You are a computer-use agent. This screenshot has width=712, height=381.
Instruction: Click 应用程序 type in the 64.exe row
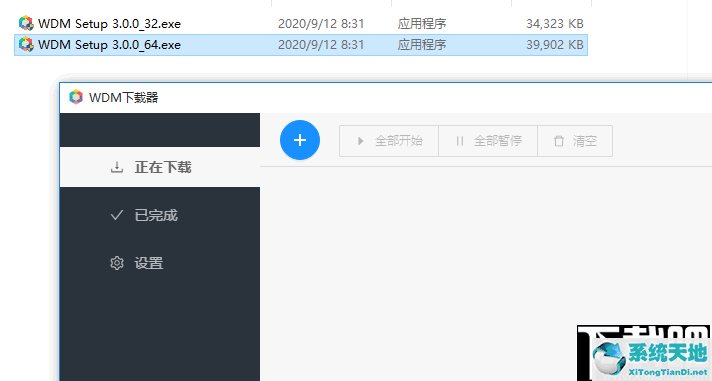(x=422, y=45)
